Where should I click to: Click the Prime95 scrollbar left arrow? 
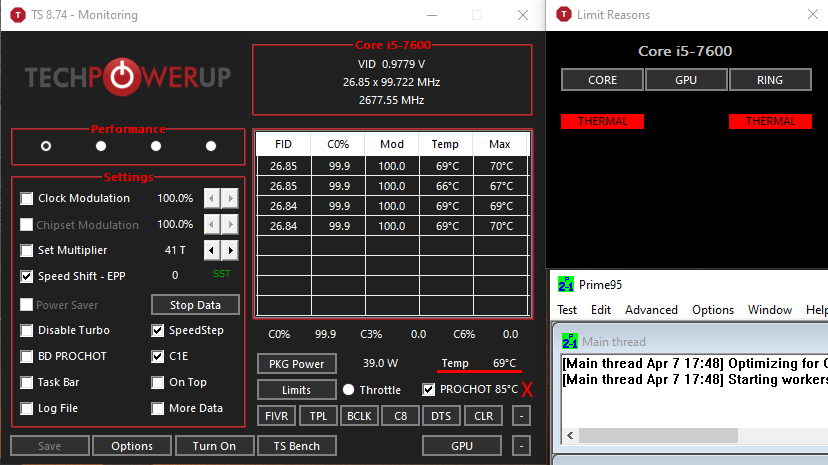pyautogui.click(x=570, y=435)
